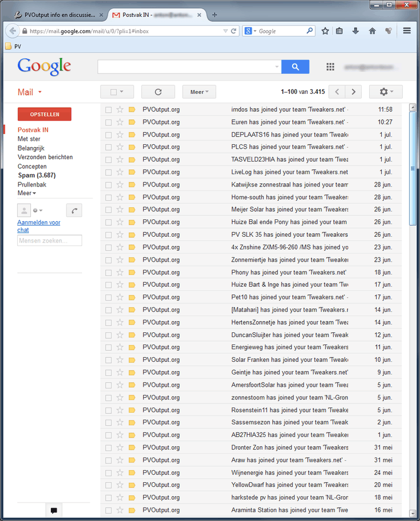
Task: Open the Prullenbak folder
Action: [32, 185]
